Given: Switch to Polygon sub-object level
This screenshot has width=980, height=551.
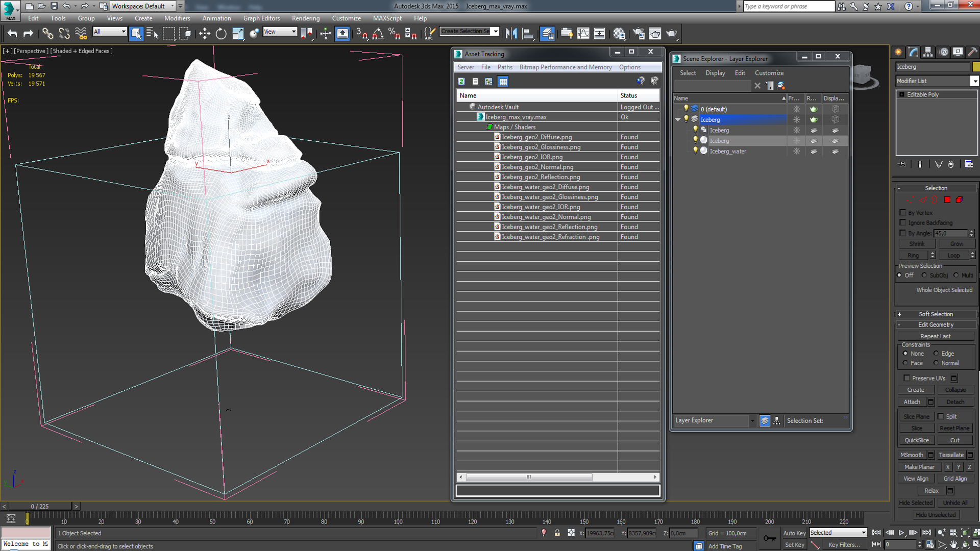Looking at the screenshot, I should 947,200.
